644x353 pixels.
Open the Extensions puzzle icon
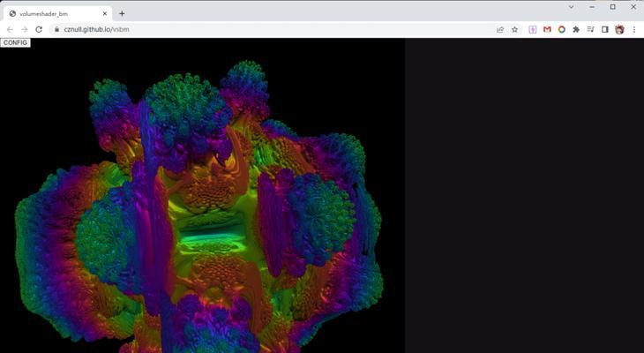click(x=576, y=30)
